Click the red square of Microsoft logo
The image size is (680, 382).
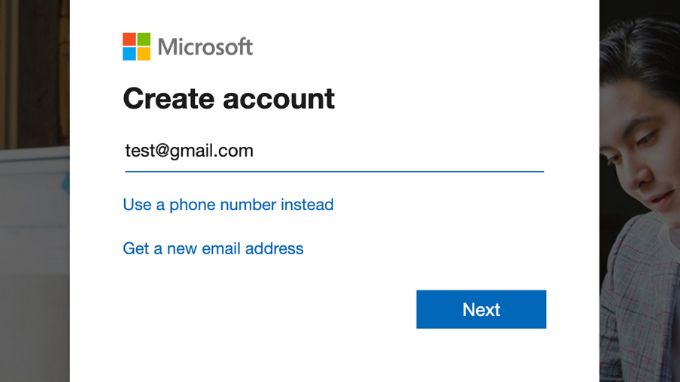129,39
